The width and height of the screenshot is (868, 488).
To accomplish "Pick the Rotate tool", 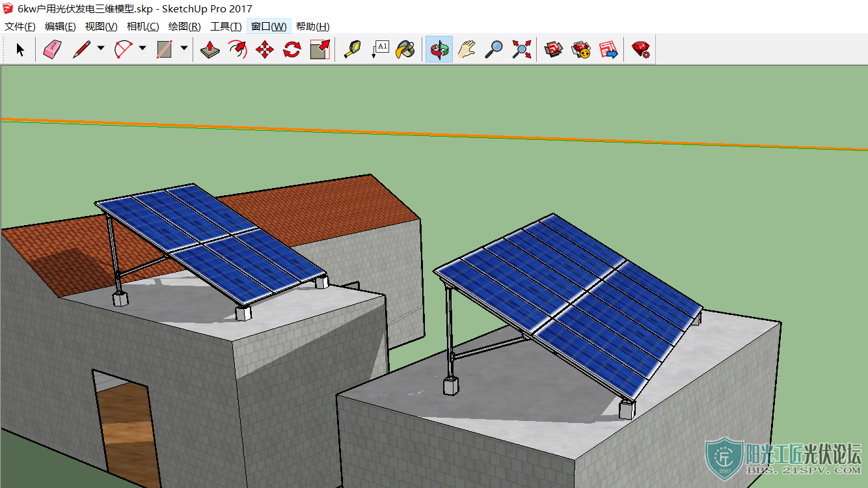I will (x=292, y=49).
